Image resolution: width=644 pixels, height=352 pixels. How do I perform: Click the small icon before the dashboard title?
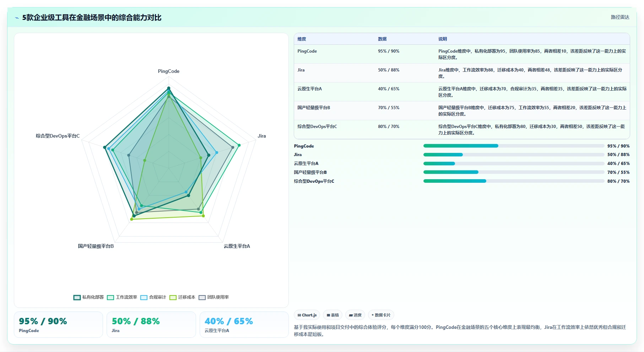coord(17,18)
